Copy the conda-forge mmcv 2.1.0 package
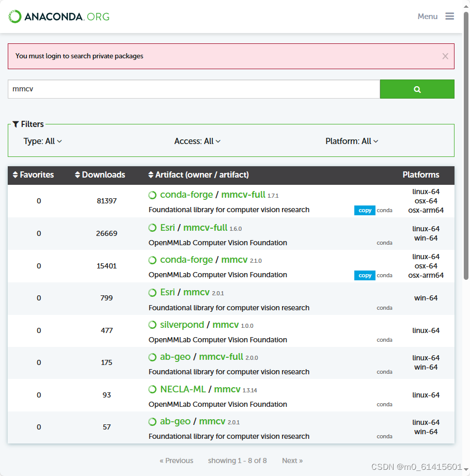Image resolution: width=470 pixels, height=476 pixels. click(365, 275)
